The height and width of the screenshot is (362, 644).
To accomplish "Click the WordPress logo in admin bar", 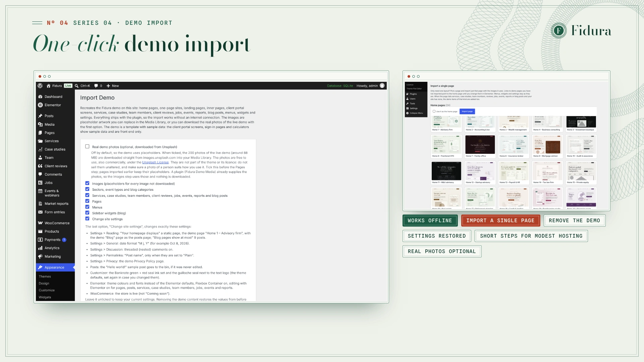I will (x=40, y=86).
